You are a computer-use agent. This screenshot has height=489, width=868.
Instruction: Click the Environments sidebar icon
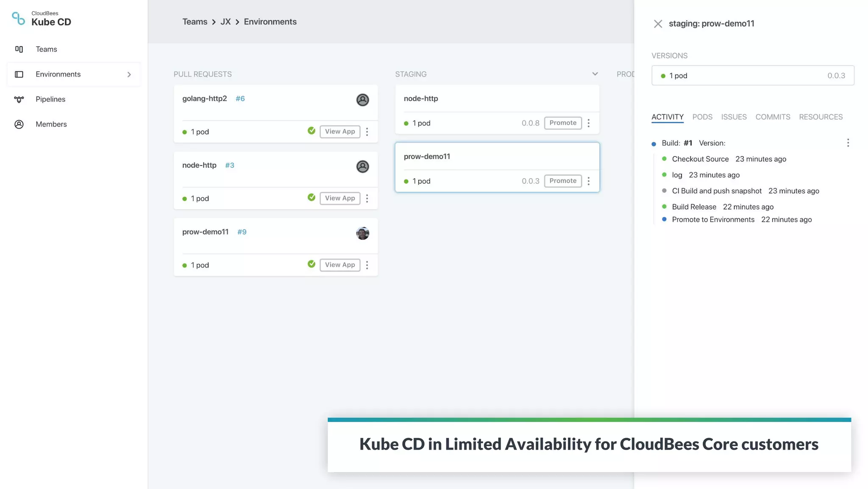click(x=19, y=74)
